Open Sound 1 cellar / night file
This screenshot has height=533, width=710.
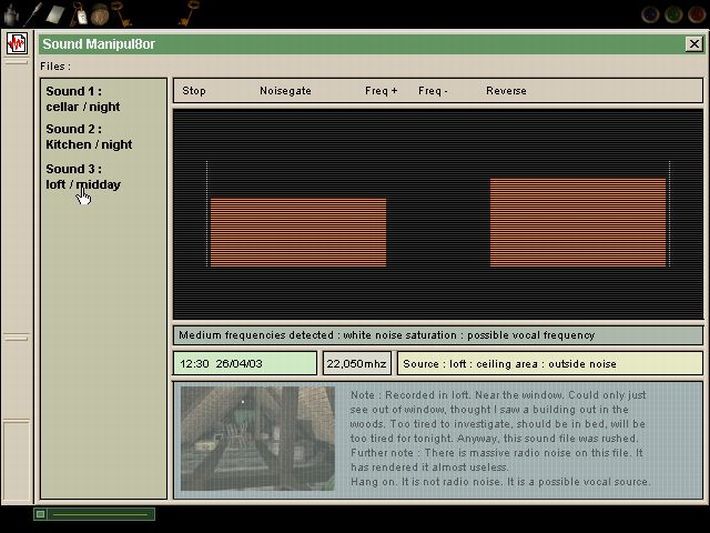point(82,99)
